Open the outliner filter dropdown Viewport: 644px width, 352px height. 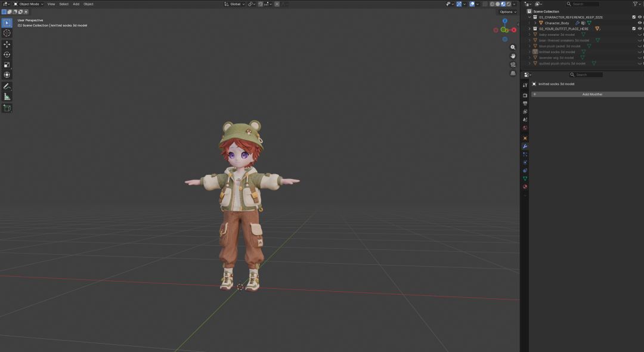coord(636,4)
